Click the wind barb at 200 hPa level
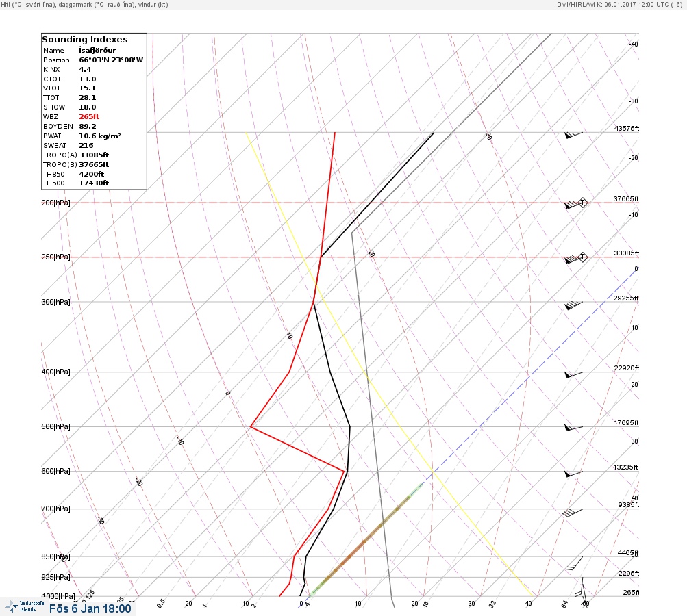Screen dimensions: 687x616 click(x=576, y=203)
